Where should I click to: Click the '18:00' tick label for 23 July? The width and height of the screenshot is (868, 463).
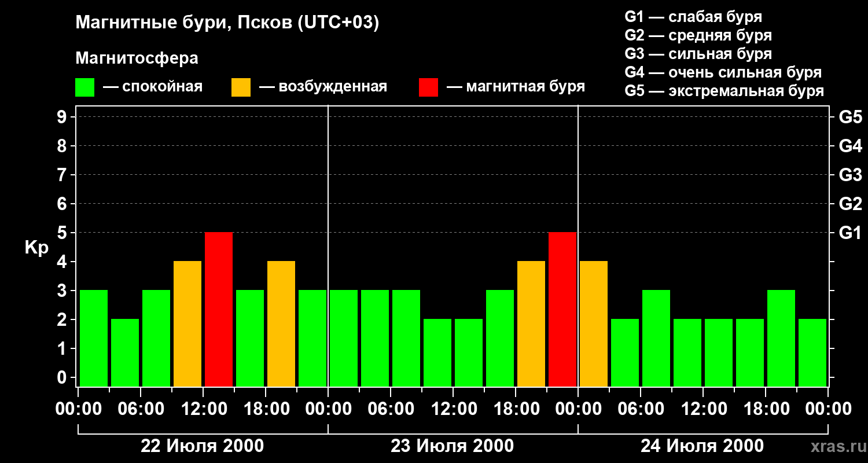tap(516, 409)
